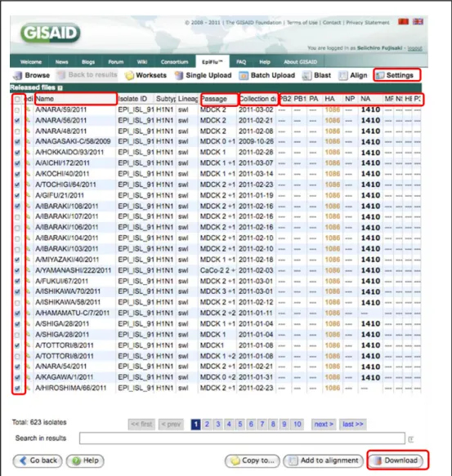Tick the checkbox for A/NARA/59/2011
The width and height of the screenshot is (452, 476).
(17, 110)
